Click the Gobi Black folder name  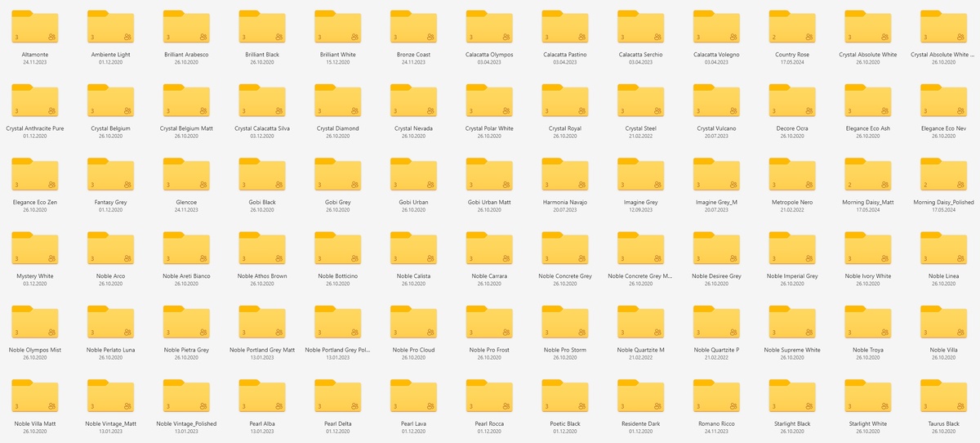click(x=262, y=202)
